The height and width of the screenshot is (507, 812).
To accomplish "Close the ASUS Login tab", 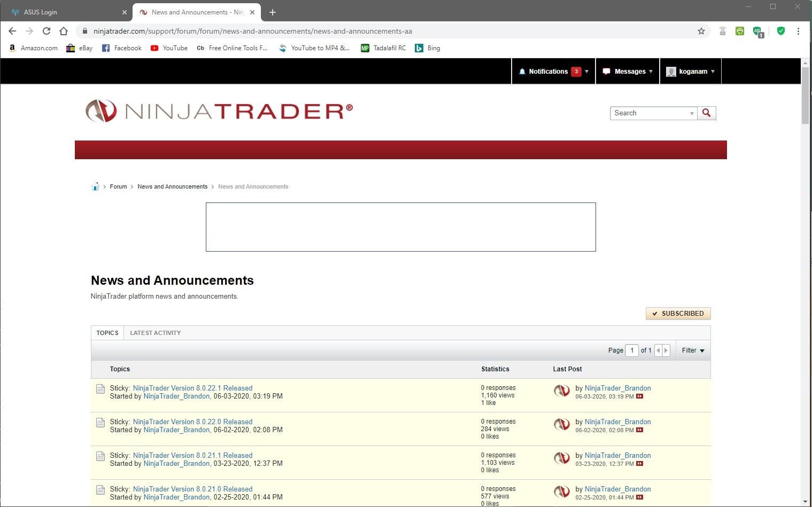I will [125, 12].
